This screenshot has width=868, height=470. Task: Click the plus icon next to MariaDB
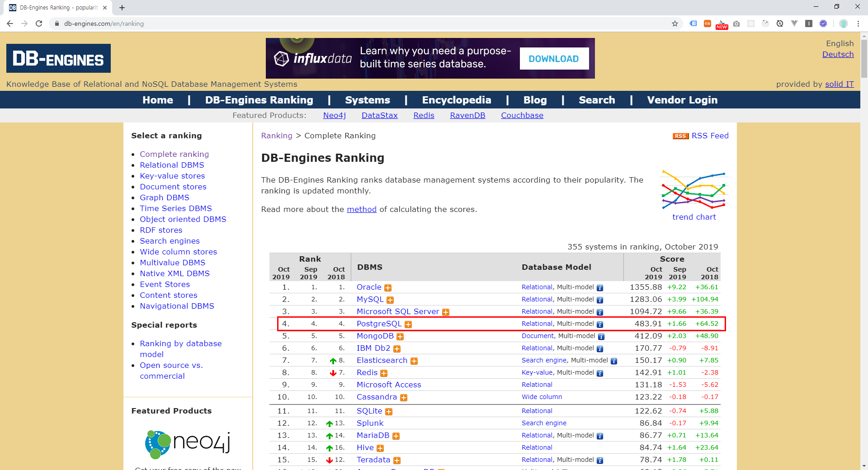point(396,436)
